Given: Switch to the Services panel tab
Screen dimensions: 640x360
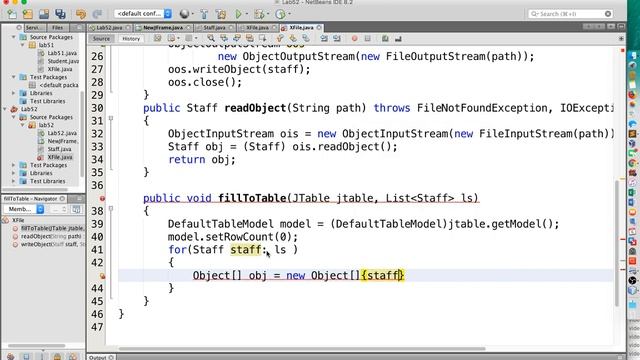Looking at the screenshot, I should pos(34,28).
